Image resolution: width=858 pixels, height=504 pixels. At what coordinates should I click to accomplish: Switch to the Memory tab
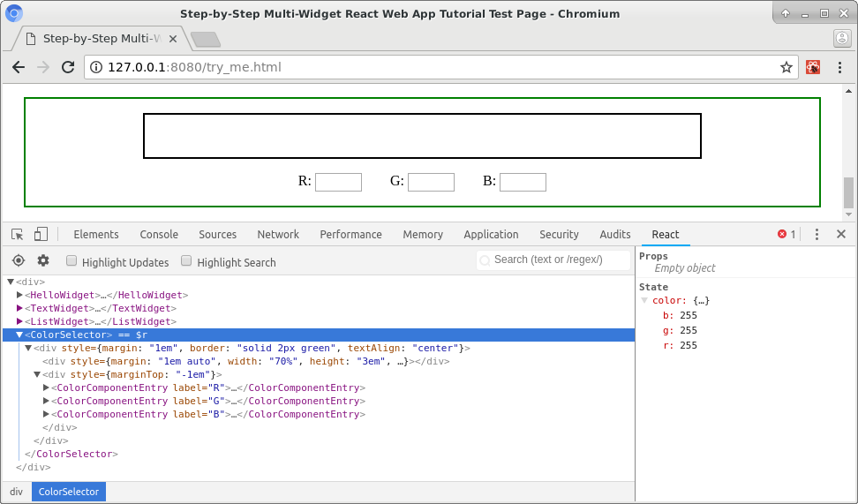423,234
